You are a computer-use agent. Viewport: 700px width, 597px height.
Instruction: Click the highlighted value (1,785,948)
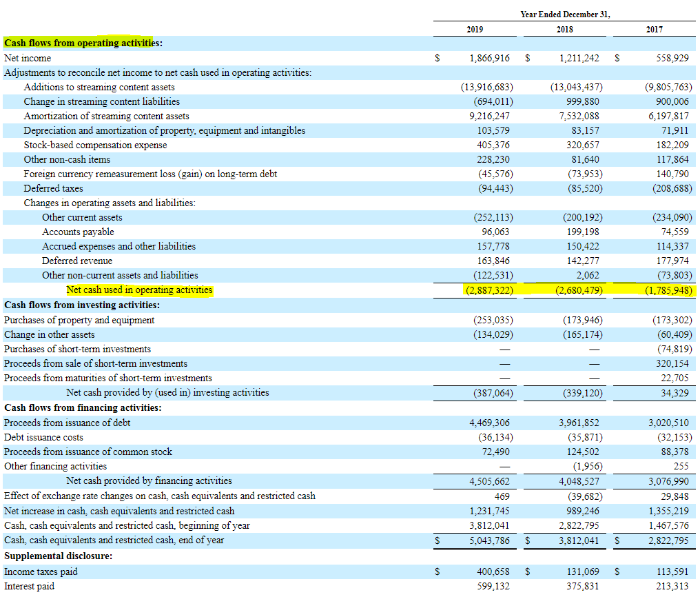coord(669,290)
